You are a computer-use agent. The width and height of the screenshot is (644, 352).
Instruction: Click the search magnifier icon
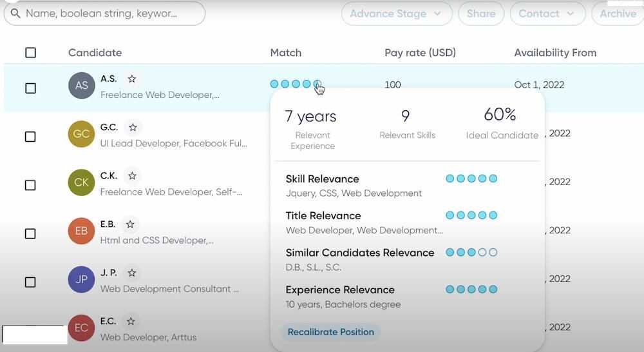(15, 13)
